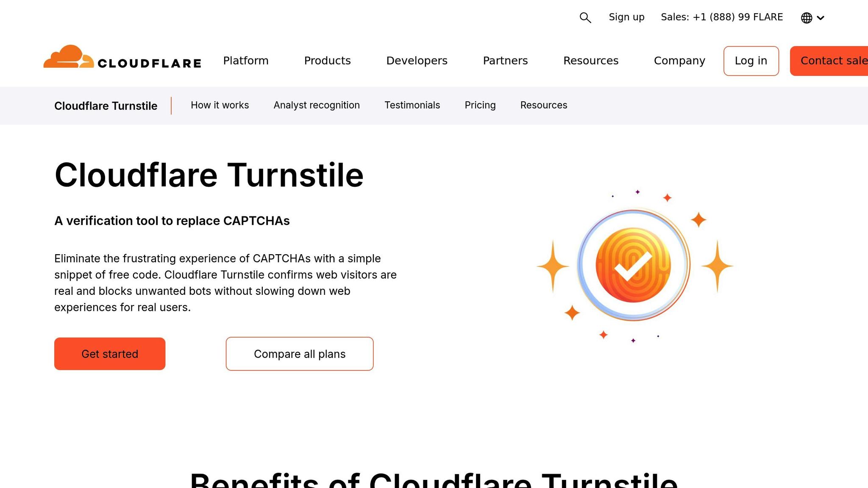Click the Sign up link

pyautogui.click(x=626, y=17)
